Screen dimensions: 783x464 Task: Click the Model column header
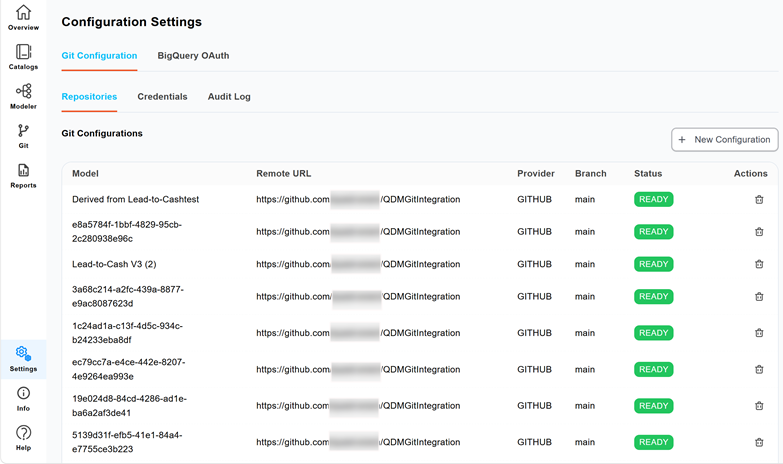click(85, 174)
